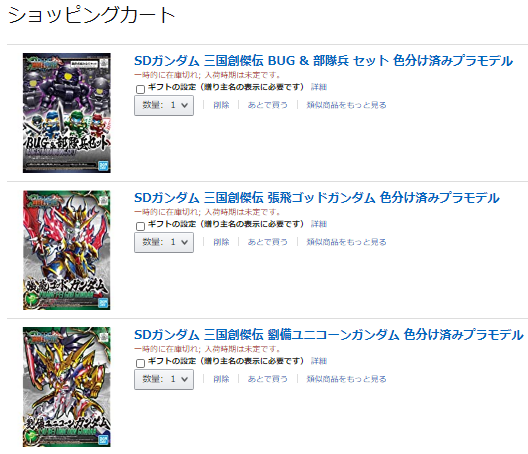Save BUG & 部隊兵 セット with あとで買う
The width and height of the screenshot is (528, 454).
click(x=268, y=105)
